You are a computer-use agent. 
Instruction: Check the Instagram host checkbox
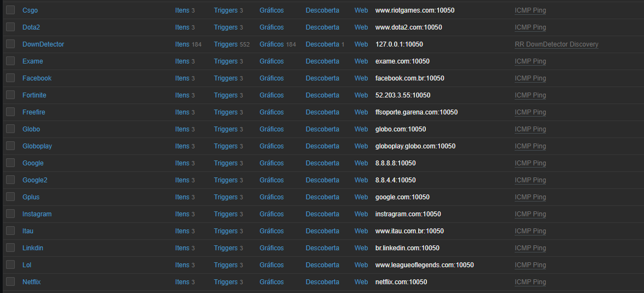pyautogui.click(x=10, y=214)
